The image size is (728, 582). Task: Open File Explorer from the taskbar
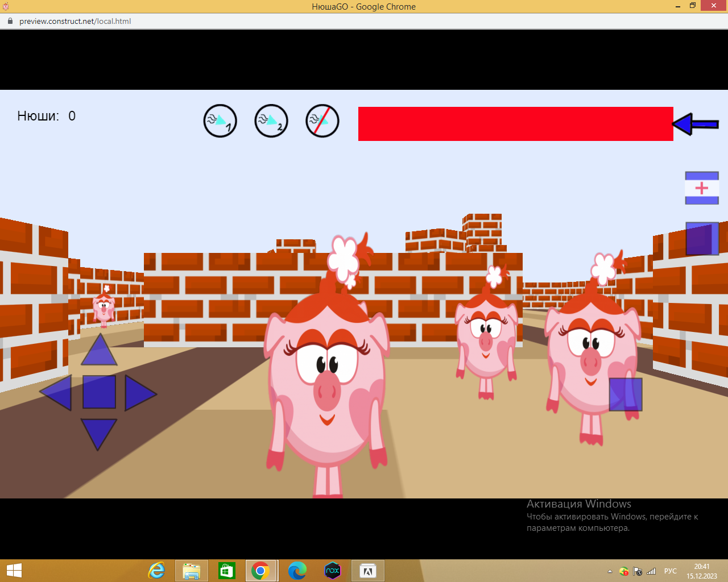click(x=192, y=571)
